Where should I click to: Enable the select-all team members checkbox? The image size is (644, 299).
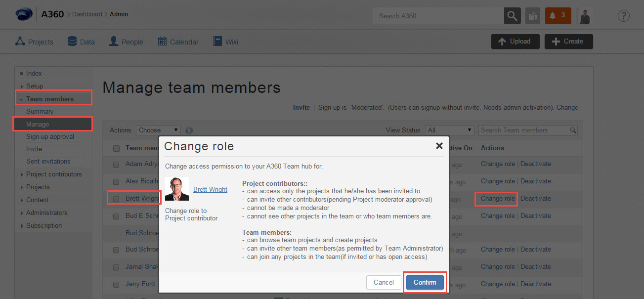116,148
